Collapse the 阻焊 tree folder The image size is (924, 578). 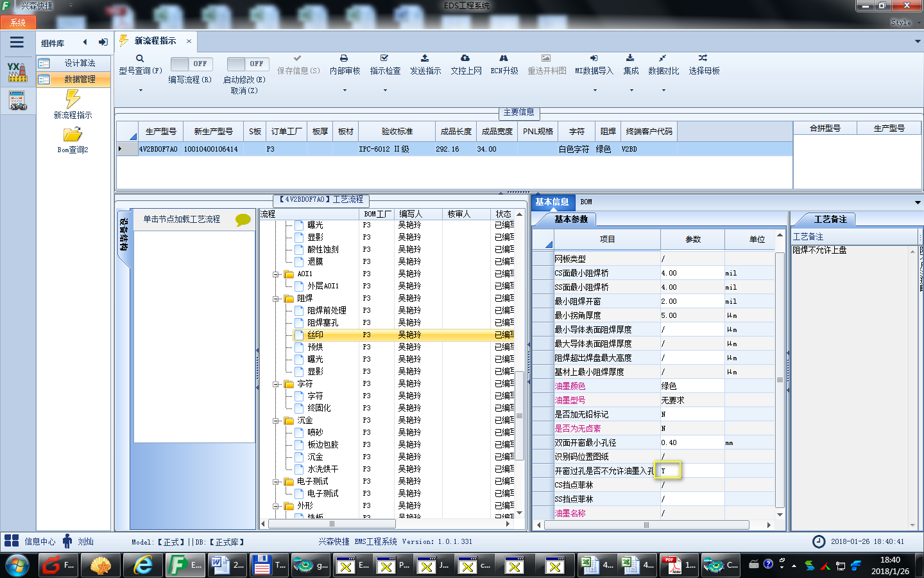(277, 299)
